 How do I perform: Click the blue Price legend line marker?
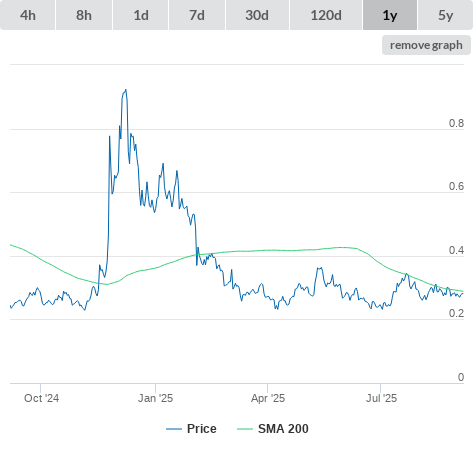[x=174, y=429]
